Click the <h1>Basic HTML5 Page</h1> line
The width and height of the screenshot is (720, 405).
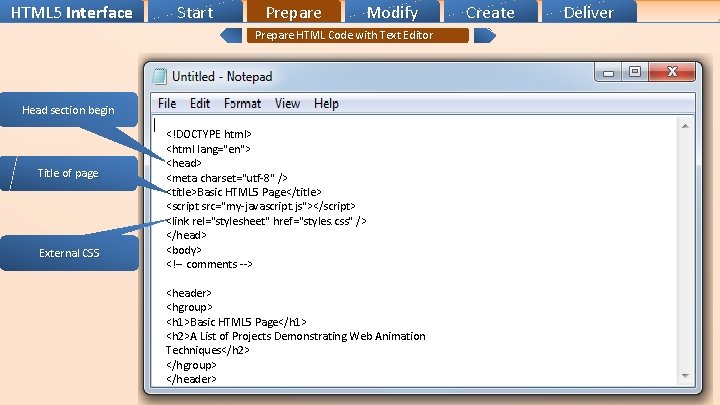[236, 322]
